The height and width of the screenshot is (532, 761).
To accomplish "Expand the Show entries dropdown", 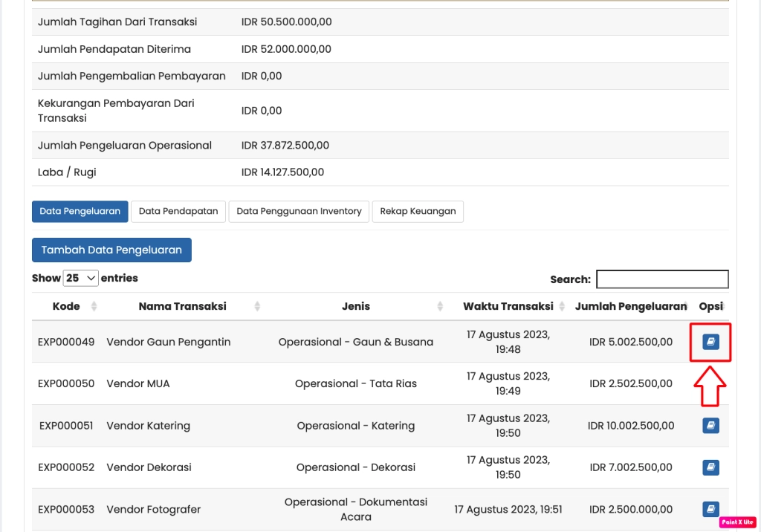I will click(81, 278).
